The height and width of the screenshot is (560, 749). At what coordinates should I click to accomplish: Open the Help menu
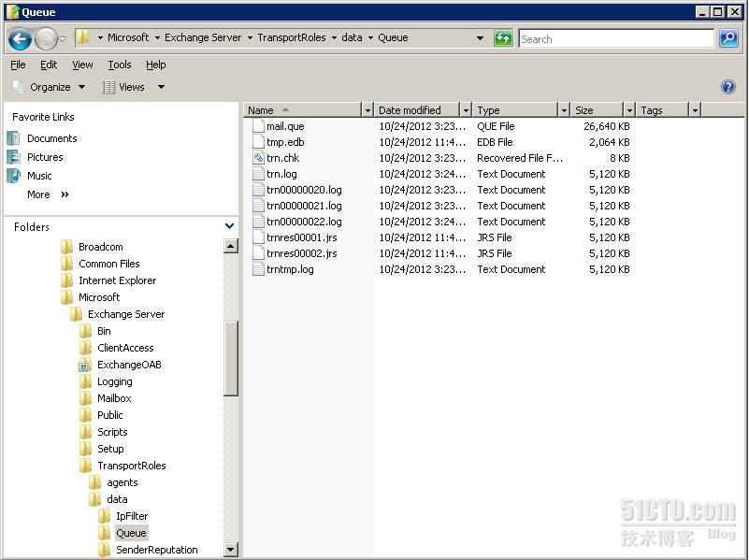click(x=156, y=65)
